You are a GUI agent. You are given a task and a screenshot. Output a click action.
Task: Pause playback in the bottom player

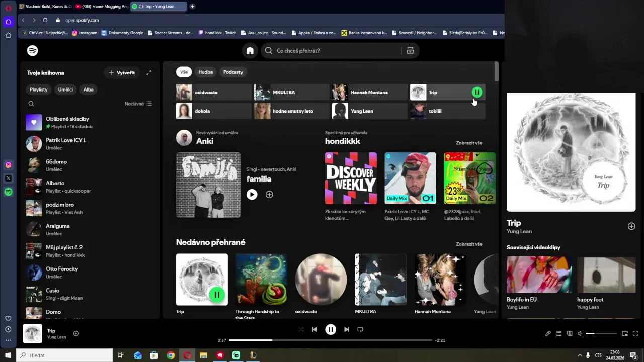[x=331, y=330]
